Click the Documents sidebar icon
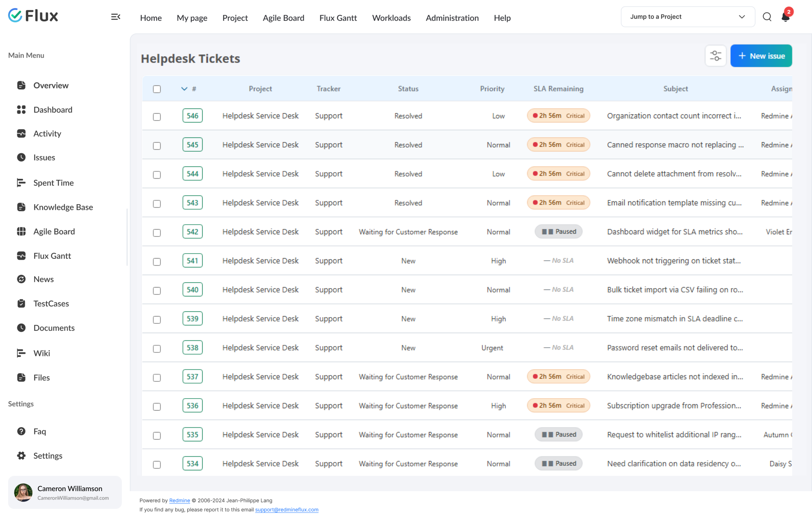The height and width of the screenshot is (519, 812). tap(21, 328)
